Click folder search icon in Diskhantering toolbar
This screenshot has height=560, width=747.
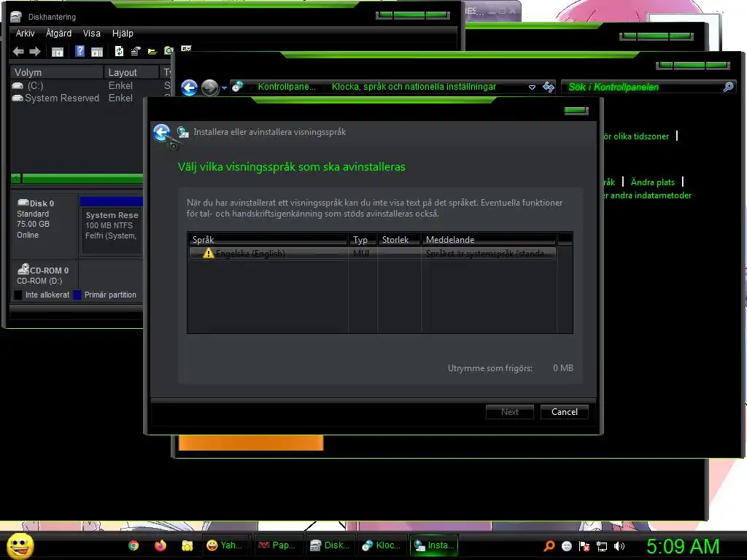[169, 51]
